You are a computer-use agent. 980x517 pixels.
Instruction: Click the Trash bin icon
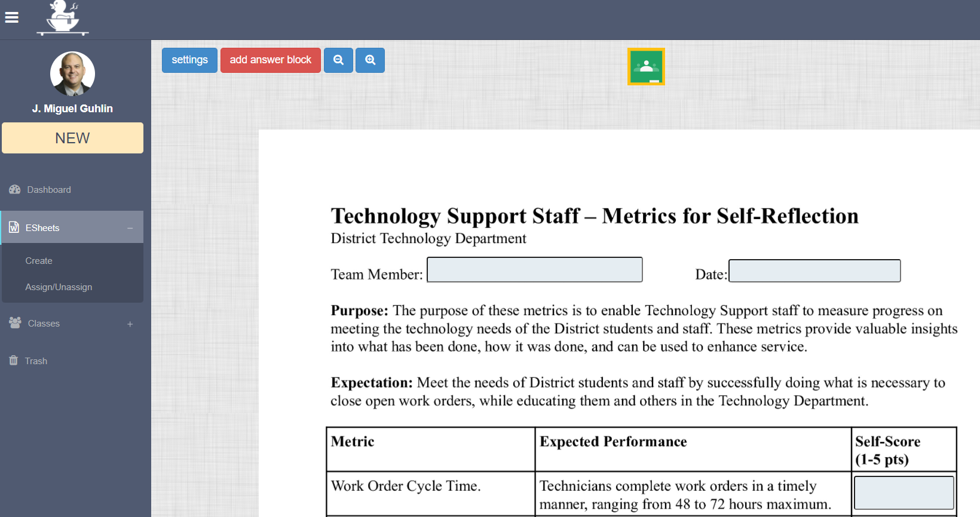coord(14,361)
